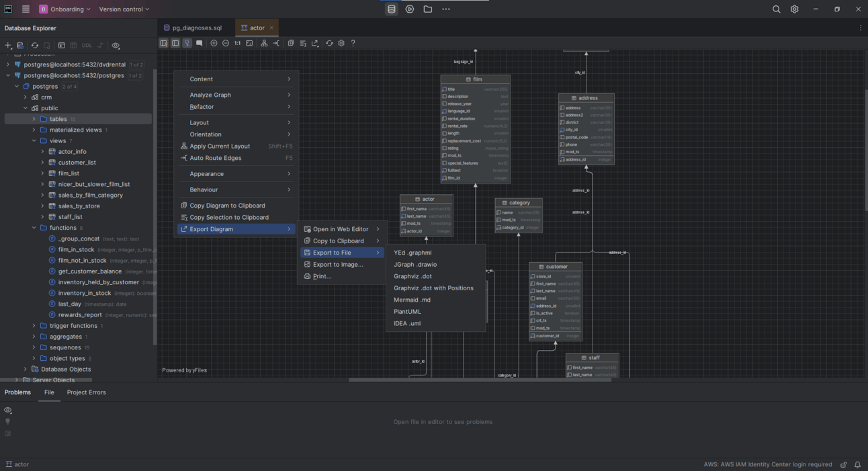This screenshot has width=868, height=471.
Task: Toggle the eye view options in Problems panel
Action: coord(8,410)
